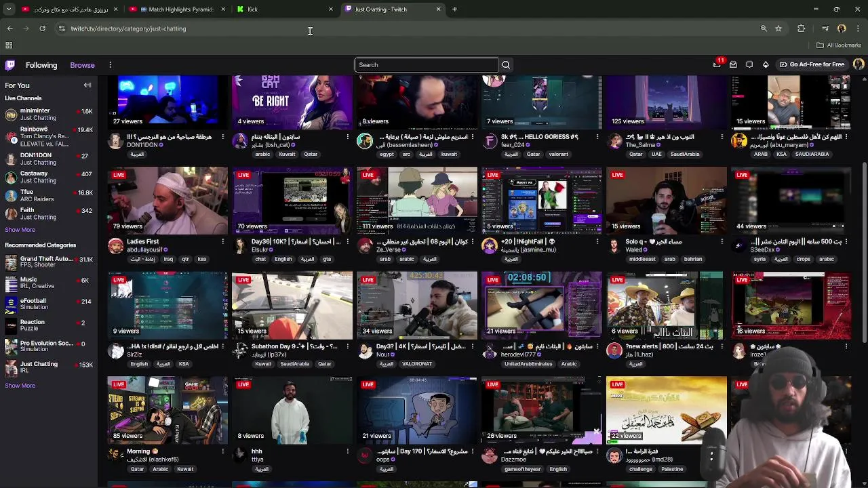
Task: Open the abdullayousif stream thumbnail with 79 viewers
Action: pos(167,200)
